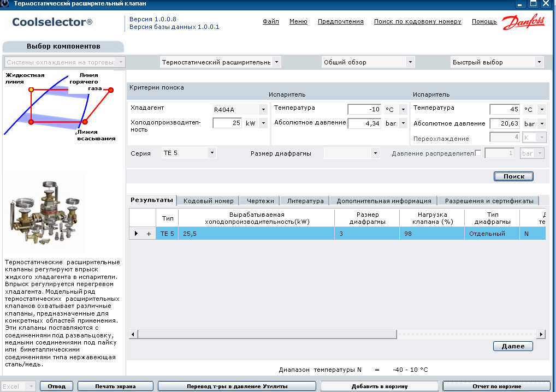Image resolution: width=556 pixels, height=392 pixels.
Task: Click Жидкостная линия node on diagram
Action: (31, 90)
